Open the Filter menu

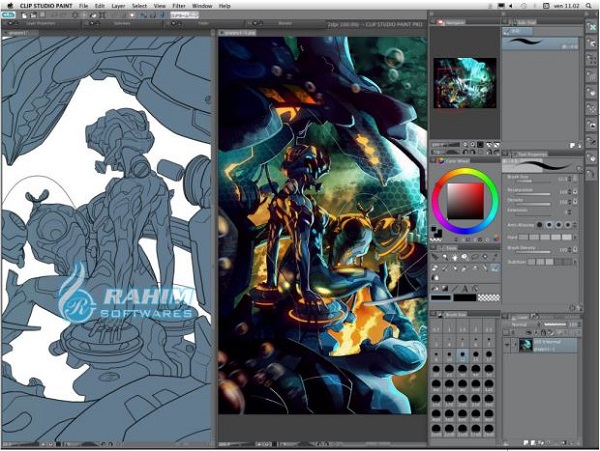tap(177, 5)
